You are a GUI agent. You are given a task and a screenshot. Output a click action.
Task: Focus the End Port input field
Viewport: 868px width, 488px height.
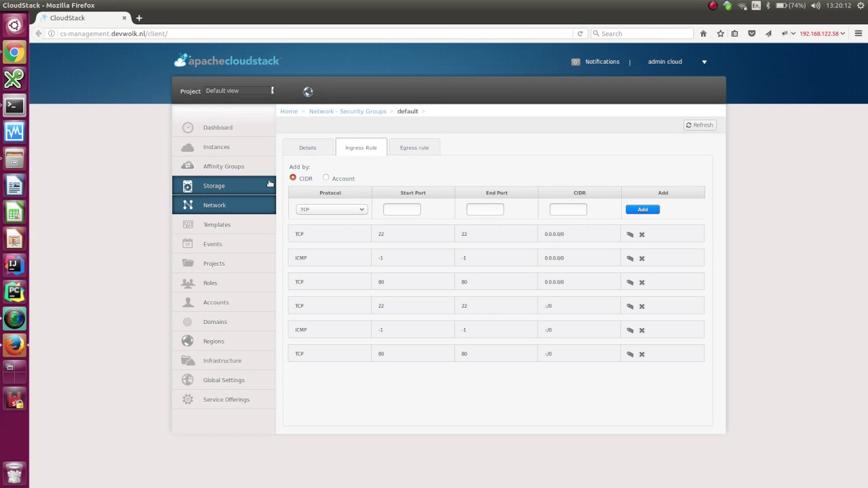coord(485,209)
